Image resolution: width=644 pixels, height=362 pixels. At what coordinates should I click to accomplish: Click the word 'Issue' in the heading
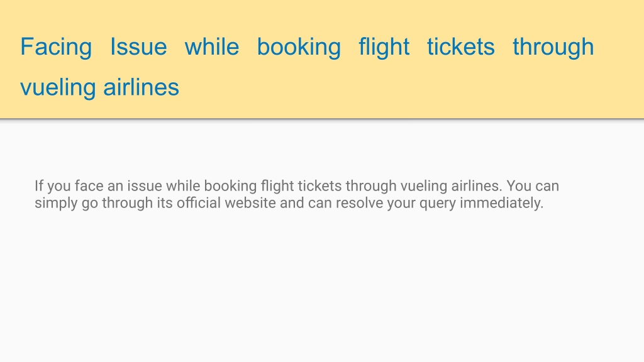[138, 47]
